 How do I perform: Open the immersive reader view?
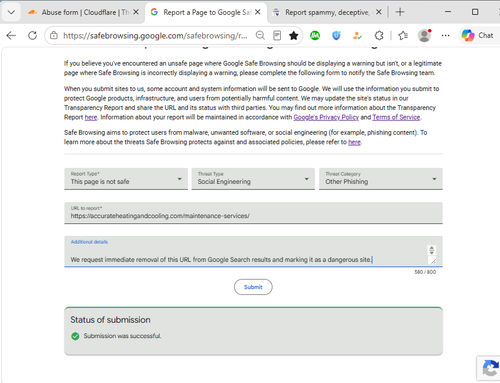(277, 35)
